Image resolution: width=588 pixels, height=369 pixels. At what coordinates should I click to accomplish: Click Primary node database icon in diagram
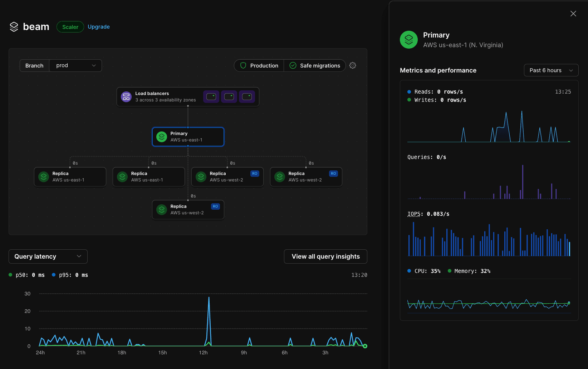point(162,137)
